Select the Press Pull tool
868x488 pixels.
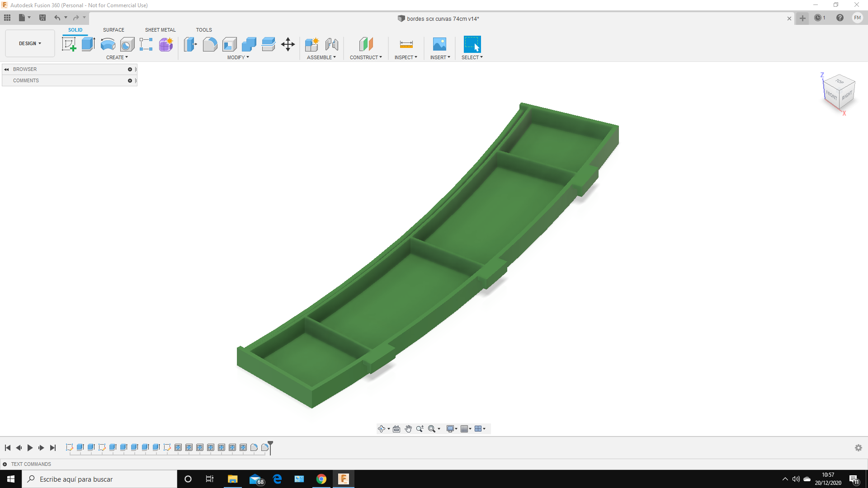pos(190,45)
